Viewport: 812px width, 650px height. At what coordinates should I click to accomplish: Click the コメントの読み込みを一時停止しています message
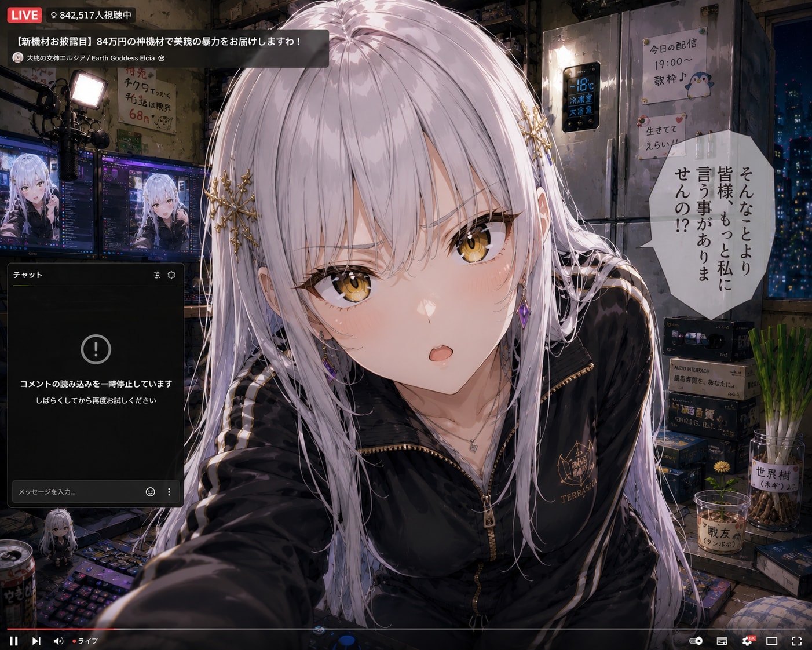click(x=96, y=384)
